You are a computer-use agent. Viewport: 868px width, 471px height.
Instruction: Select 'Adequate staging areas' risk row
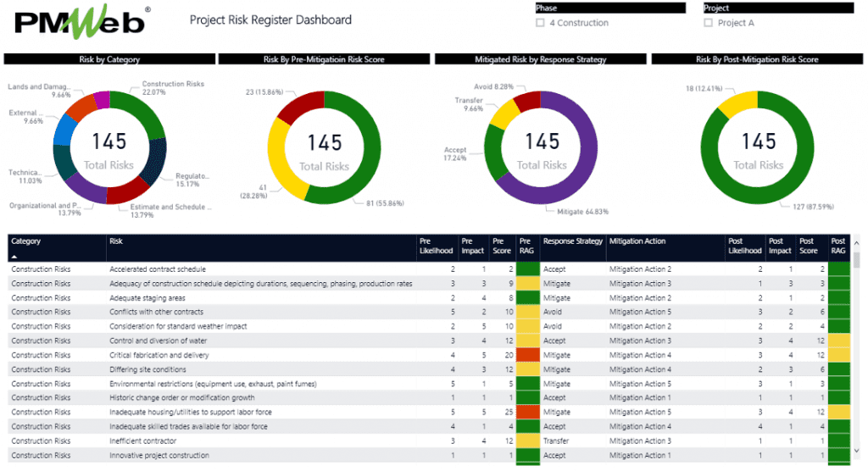click(x=429, y=298)
